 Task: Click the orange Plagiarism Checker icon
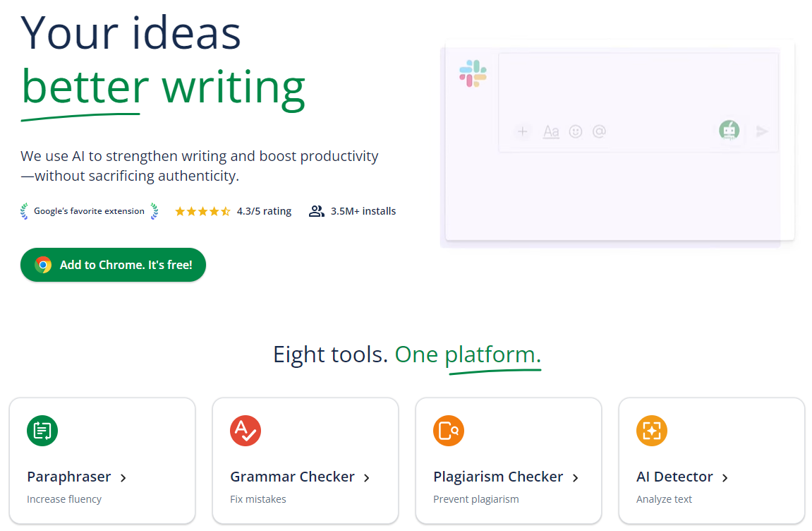click(x=449, y=430)
